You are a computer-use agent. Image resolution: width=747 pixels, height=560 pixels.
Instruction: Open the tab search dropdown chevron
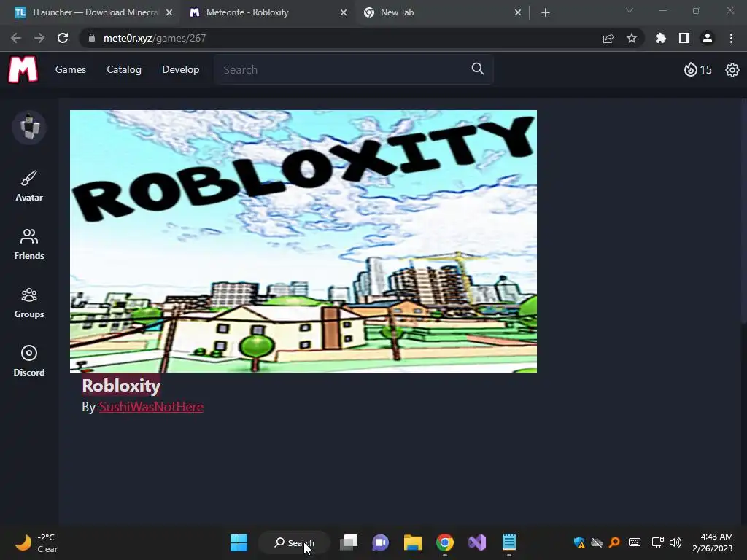(630, 10)
